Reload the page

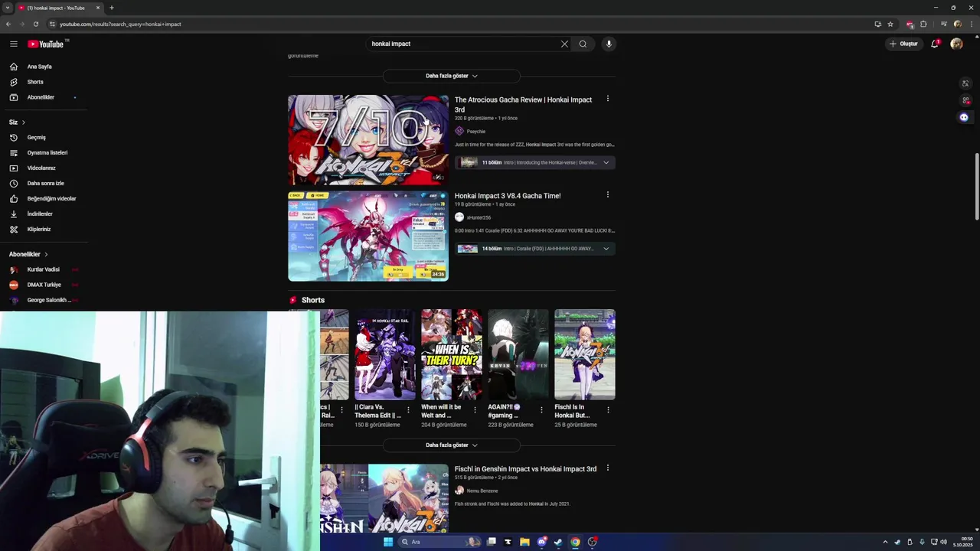(36, 24)
